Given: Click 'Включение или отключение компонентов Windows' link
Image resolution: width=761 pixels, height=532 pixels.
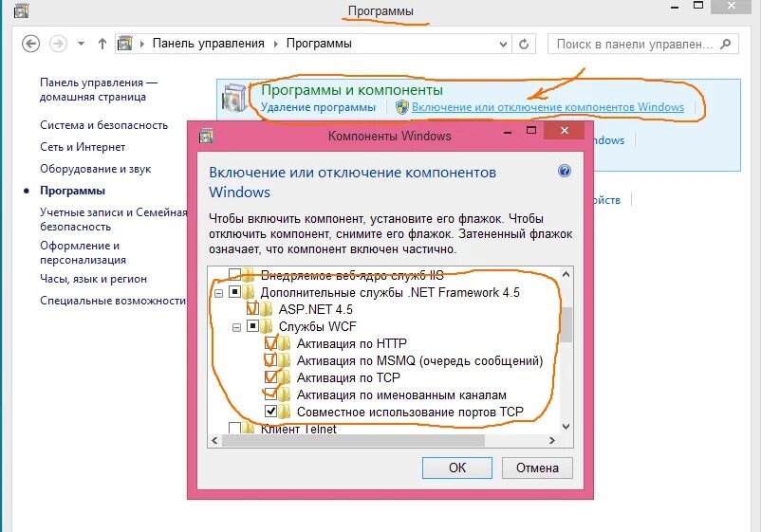Looking at the screenshot, I should 548,107.
